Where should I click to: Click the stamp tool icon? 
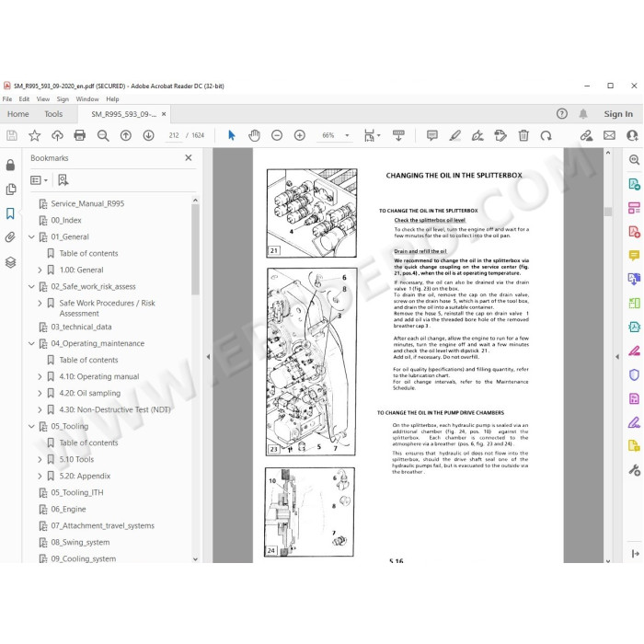pos(500,135)
